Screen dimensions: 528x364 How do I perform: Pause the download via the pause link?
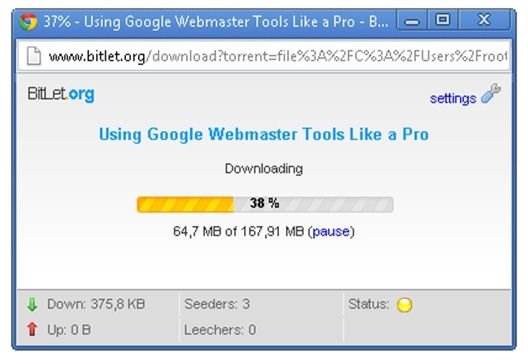pos(331,231)
